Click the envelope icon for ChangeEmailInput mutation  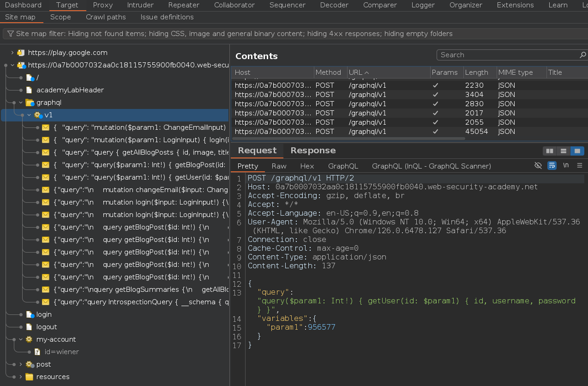pyautogui.click(x=46, y=127)
